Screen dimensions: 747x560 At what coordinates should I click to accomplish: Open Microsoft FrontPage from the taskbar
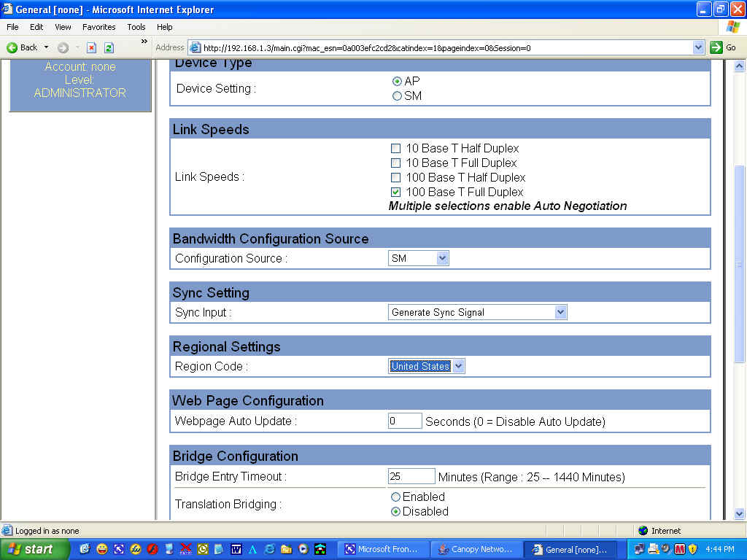point(381,549)
